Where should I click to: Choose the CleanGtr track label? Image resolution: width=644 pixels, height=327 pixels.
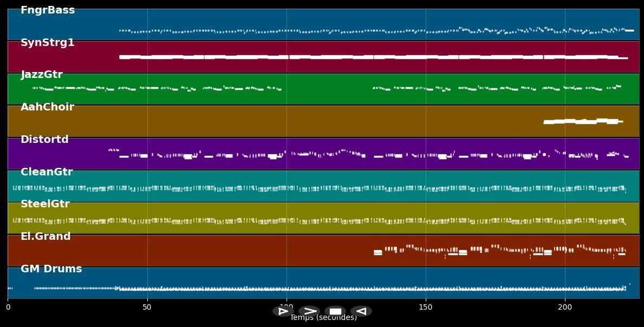click(x=47, y=172)
